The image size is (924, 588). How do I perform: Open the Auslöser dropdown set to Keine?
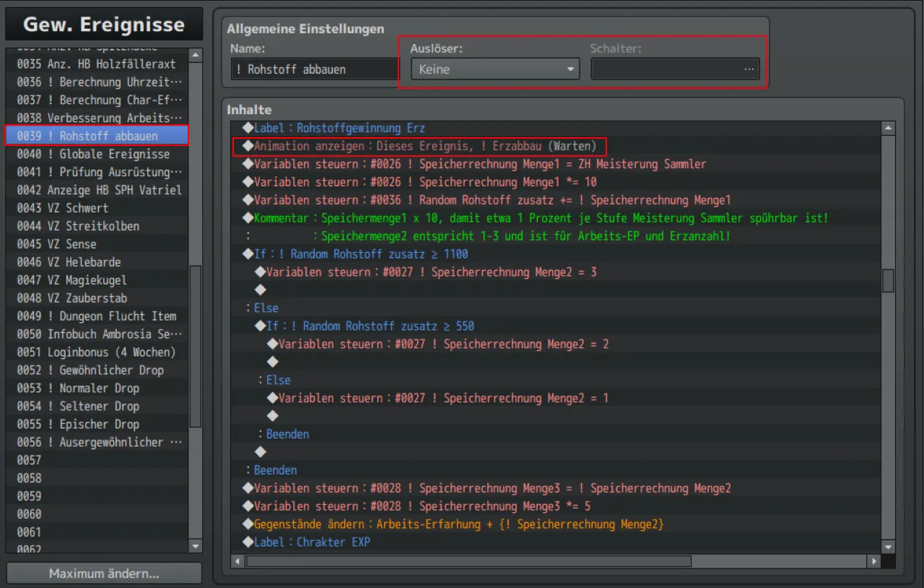pyautogui.click(x=495, y=69)
